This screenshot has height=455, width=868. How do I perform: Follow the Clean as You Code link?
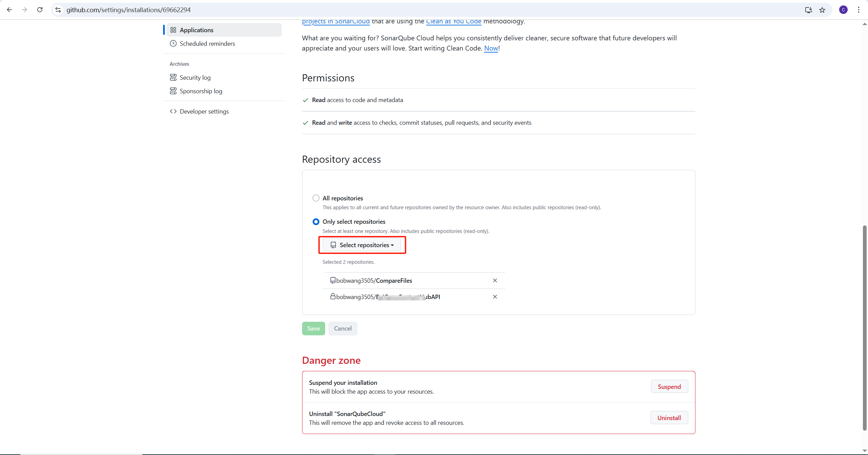[x=453, y=22]
